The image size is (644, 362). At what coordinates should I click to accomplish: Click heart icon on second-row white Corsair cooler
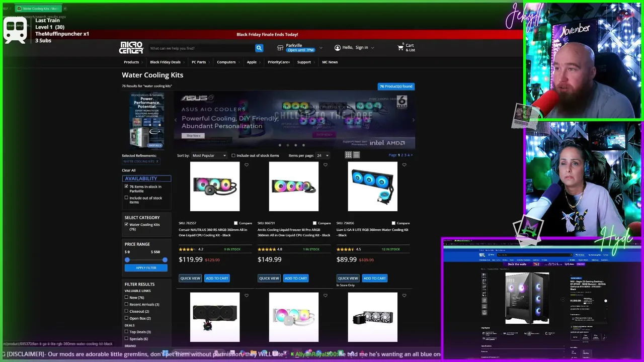pos(326,296)
